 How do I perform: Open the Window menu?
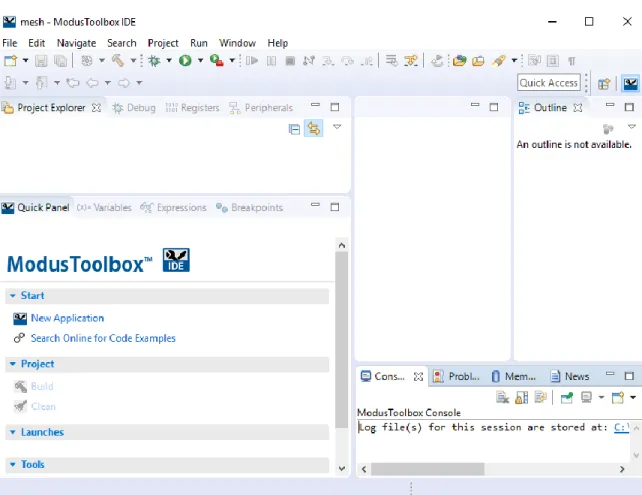(x=237, y=43)
